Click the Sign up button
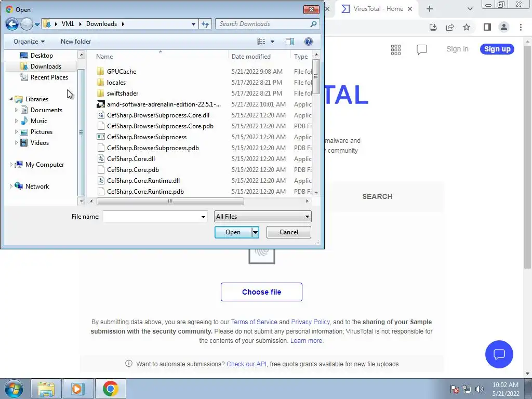Screen dimensions: 532x399 (497, 49)
